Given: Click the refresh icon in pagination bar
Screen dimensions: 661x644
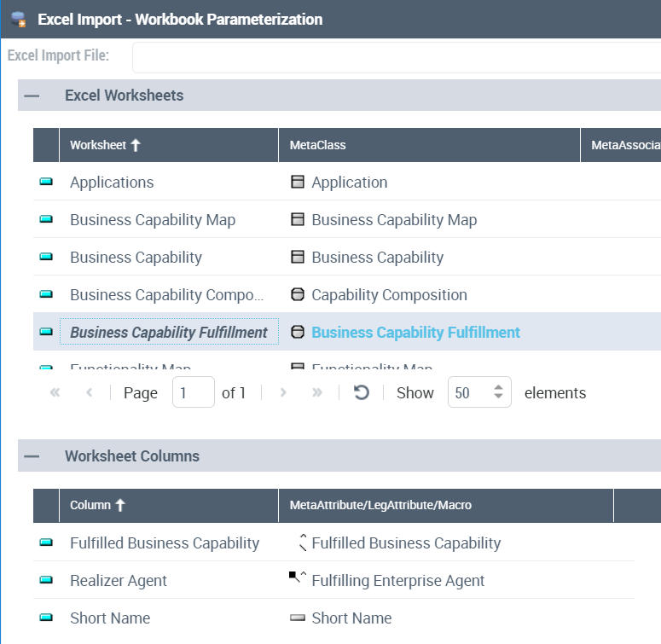Looking at the screenshot, I should point(361,393).
